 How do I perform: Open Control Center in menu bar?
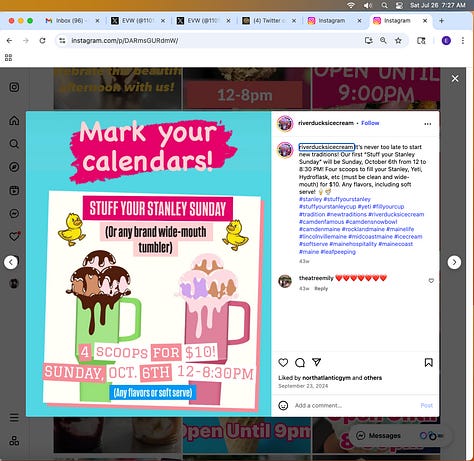[x=399, y=5]
